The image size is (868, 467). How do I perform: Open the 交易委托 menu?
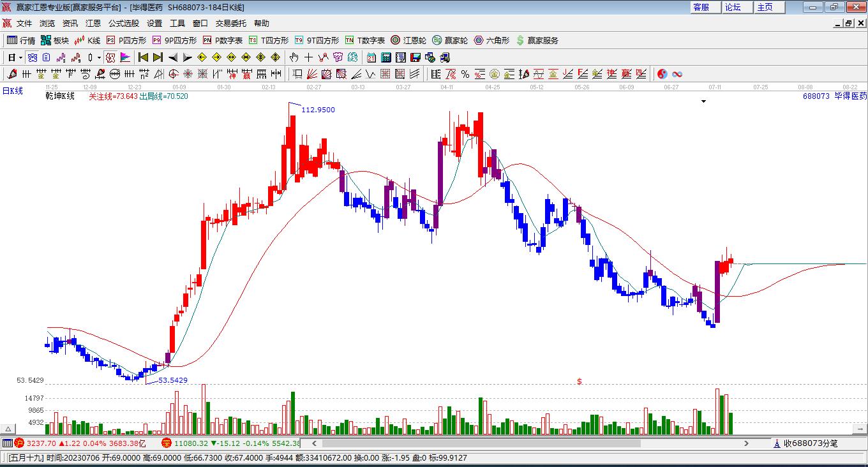click(231, 24)
